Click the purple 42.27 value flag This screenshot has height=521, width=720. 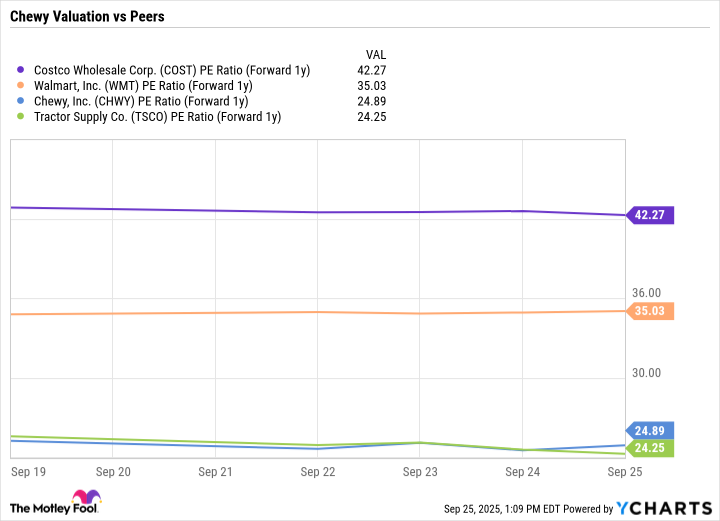click(x=649, y=215)
